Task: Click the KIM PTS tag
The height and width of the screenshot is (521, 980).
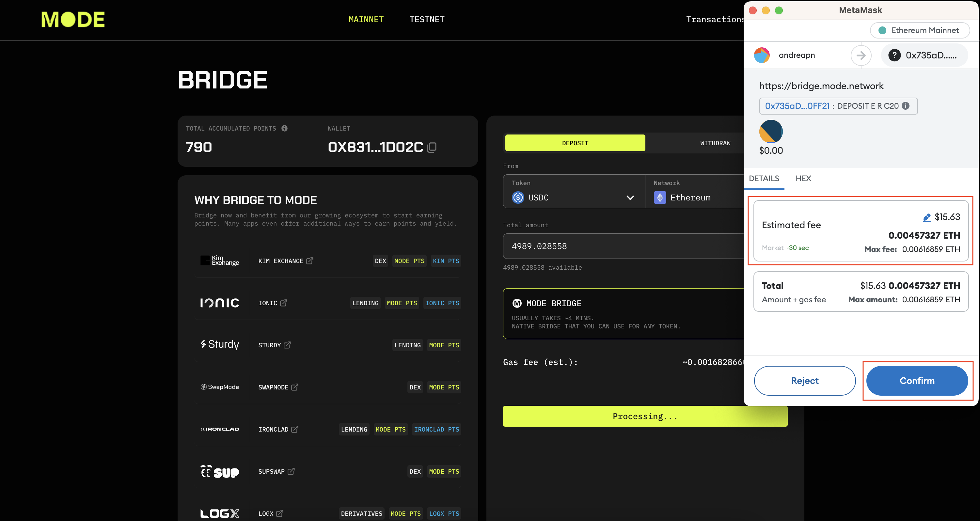Action: click(x=446, y=261)
